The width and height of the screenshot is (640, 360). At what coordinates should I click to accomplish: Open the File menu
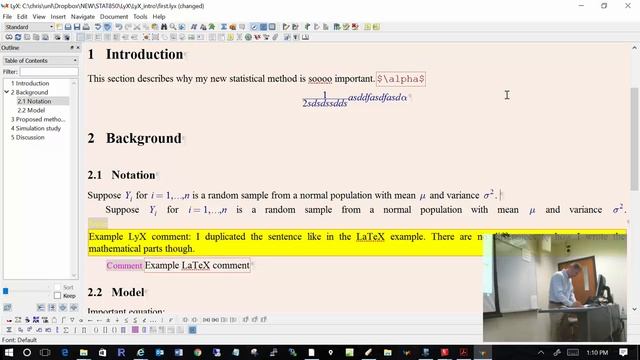tap(7, 17)
